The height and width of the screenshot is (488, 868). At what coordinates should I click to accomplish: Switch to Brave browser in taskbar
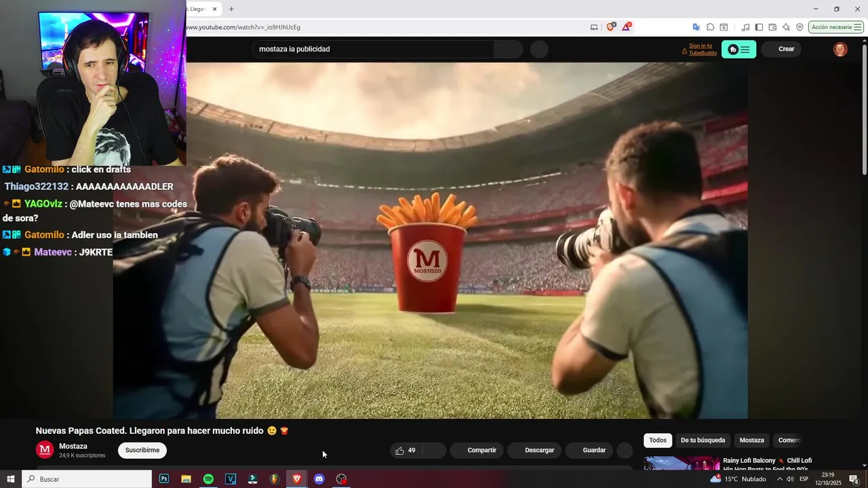[296, 479]
